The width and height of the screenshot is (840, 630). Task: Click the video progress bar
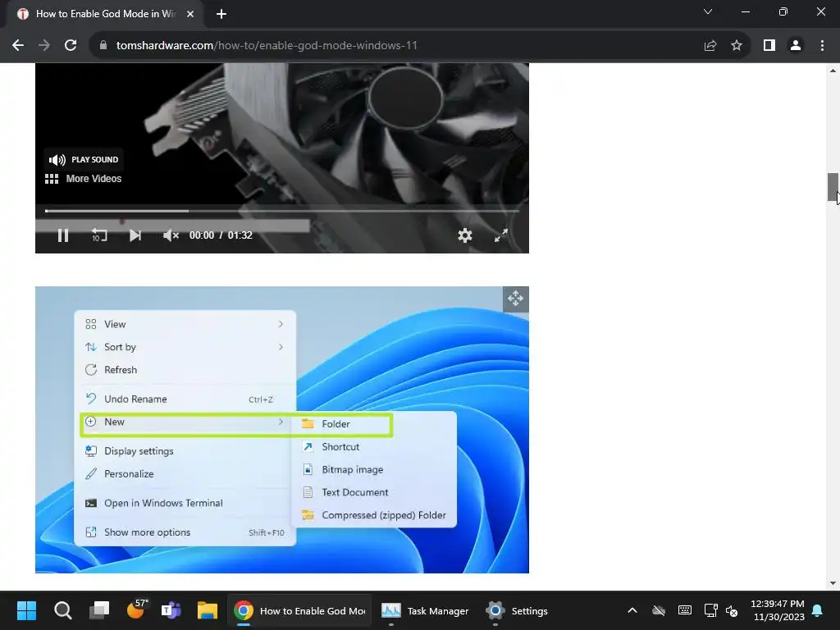tap(282, 211)
